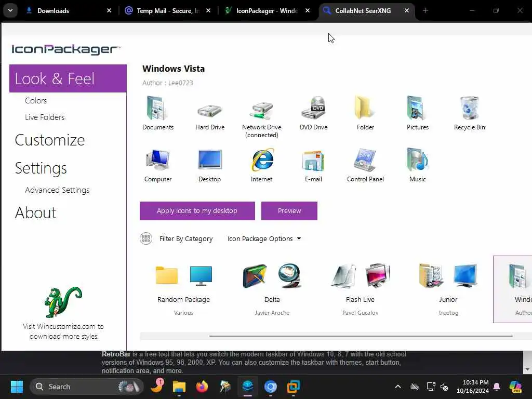The width and height of the screenshot is (532, 399).
Task: Click the Hard Drive preview icon
Action: [210, 111]
